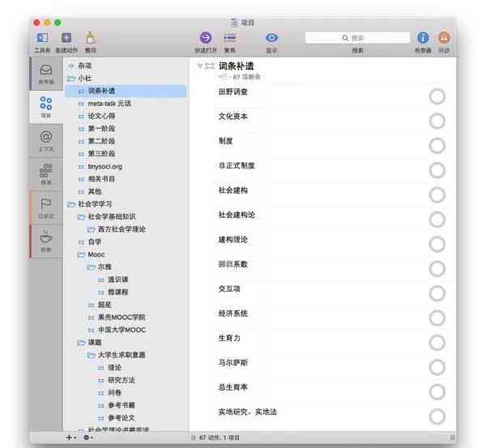Switch to the 项目 projects perspective
Screen dimensions: 486x448
(x=46, y=107)
